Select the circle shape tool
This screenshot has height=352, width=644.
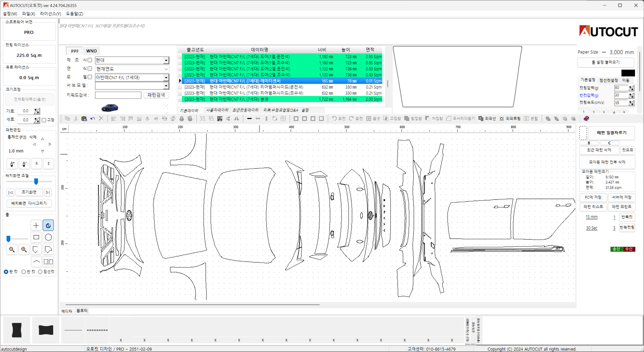coord(48,237)
